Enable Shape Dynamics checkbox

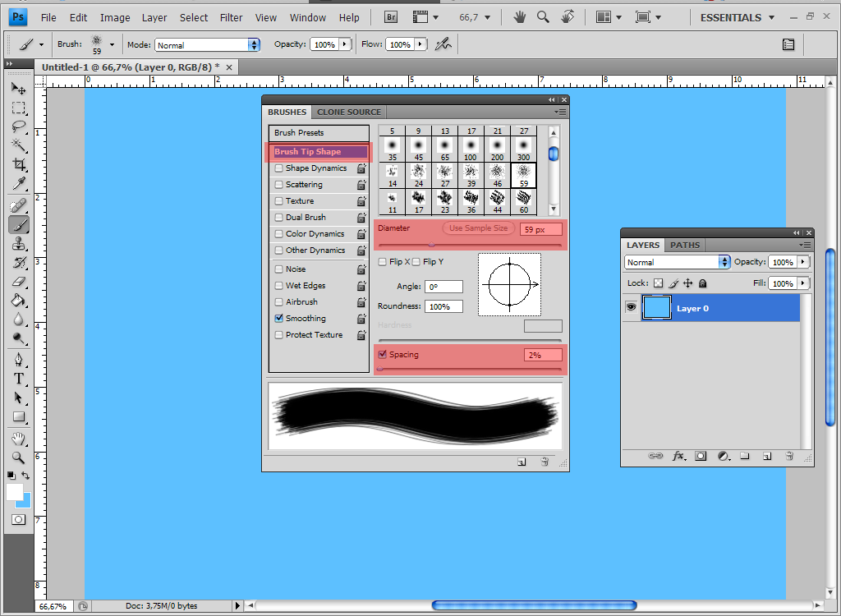pos(279,168)
